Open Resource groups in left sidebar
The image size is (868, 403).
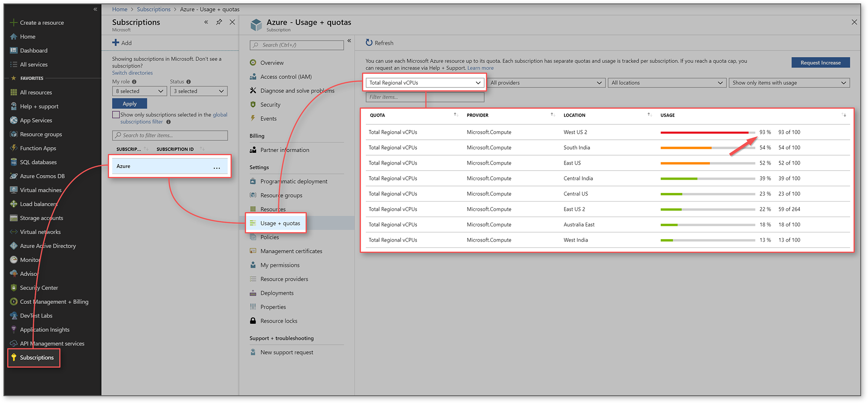coord(41,134)
